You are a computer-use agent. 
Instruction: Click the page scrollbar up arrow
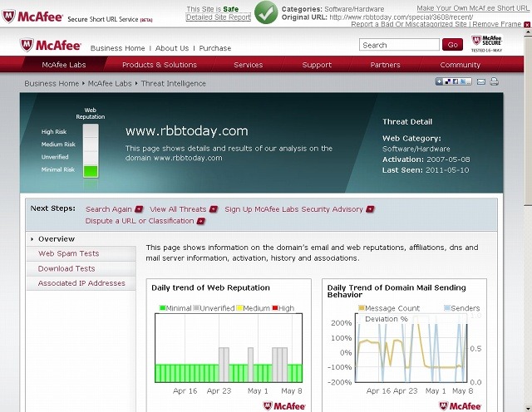(528, 32)
